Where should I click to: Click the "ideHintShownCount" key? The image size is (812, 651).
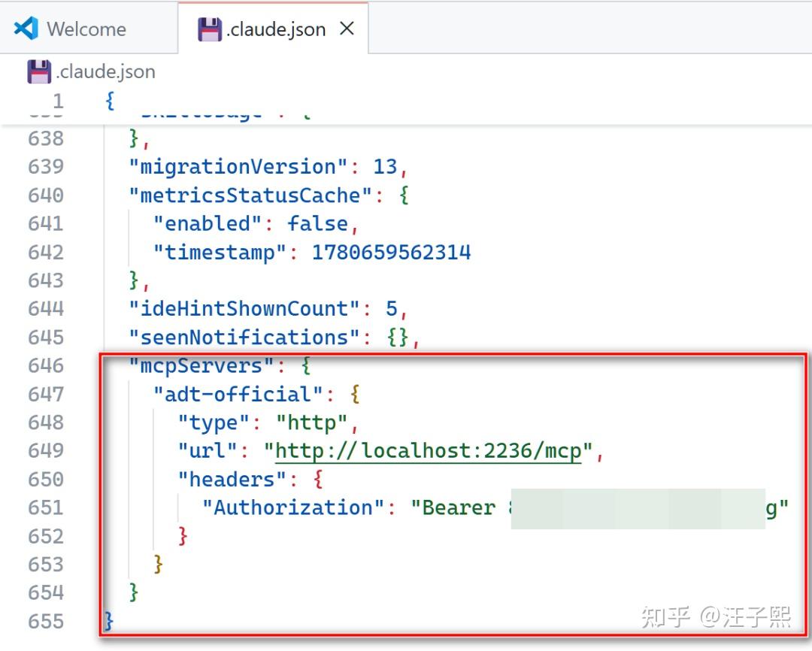tap(244, 309)
